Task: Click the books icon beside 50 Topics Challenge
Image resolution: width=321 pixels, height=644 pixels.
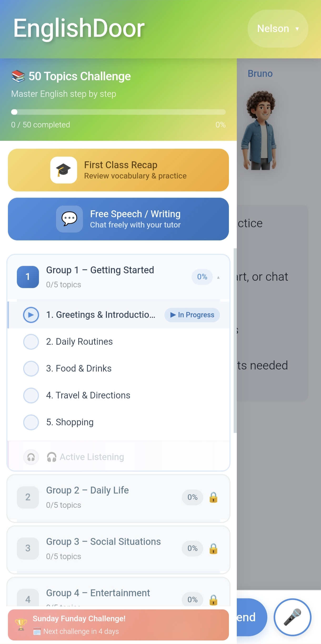Action: tap(18, 76)
